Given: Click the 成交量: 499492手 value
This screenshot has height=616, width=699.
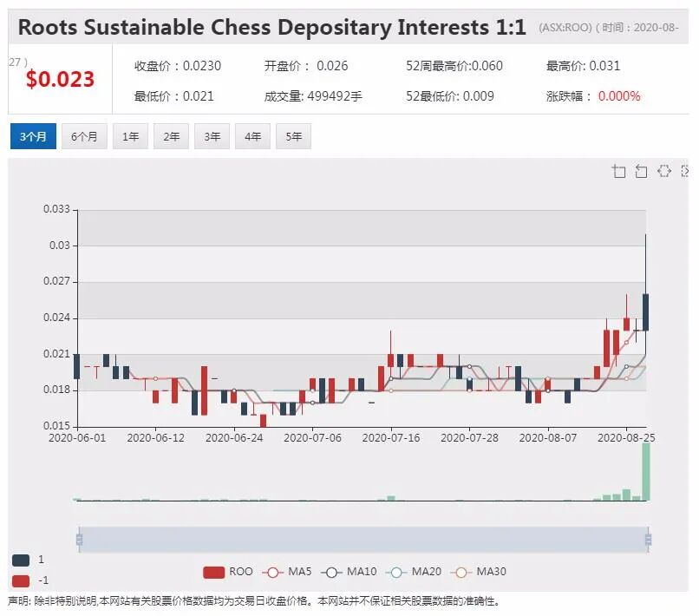Looking at the screenshot, I should [313, 96].
